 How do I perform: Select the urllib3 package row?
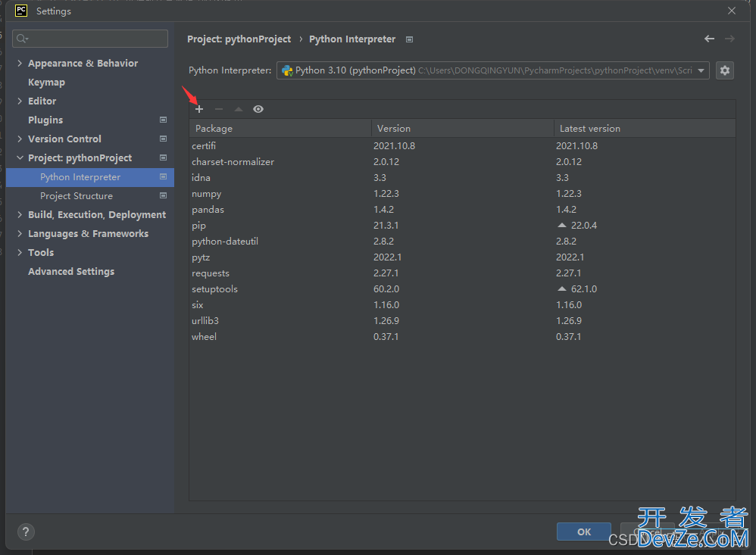click(x=462, y=321)
